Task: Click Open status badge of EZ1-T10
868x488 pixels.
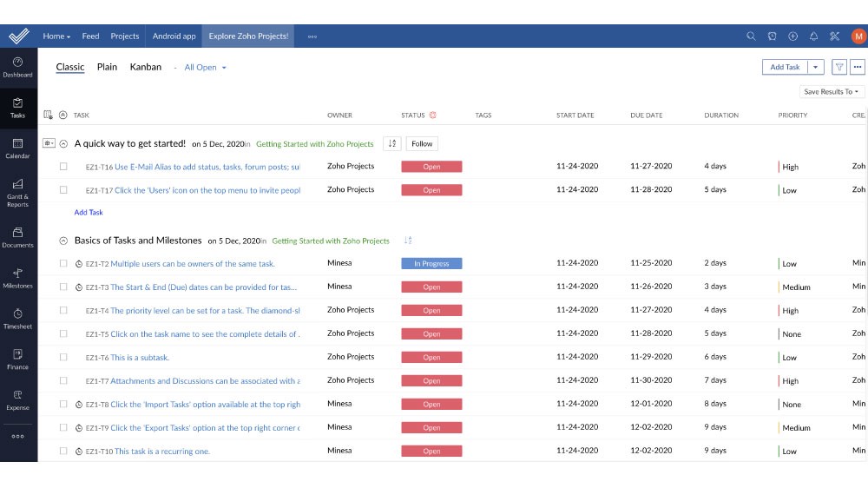Action: coord(431,451)
